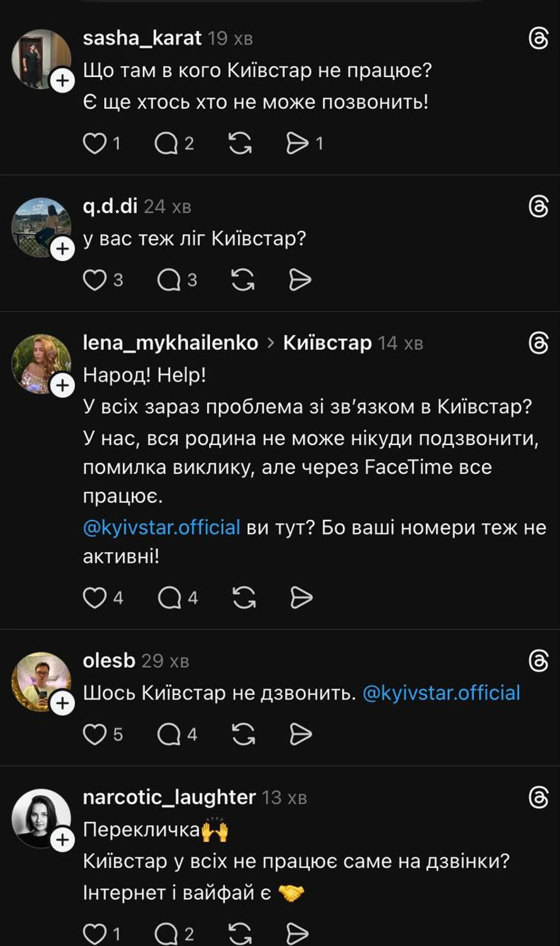Open the narcotic_laughter username profile
560x946 pixels.
coord(169,798)
